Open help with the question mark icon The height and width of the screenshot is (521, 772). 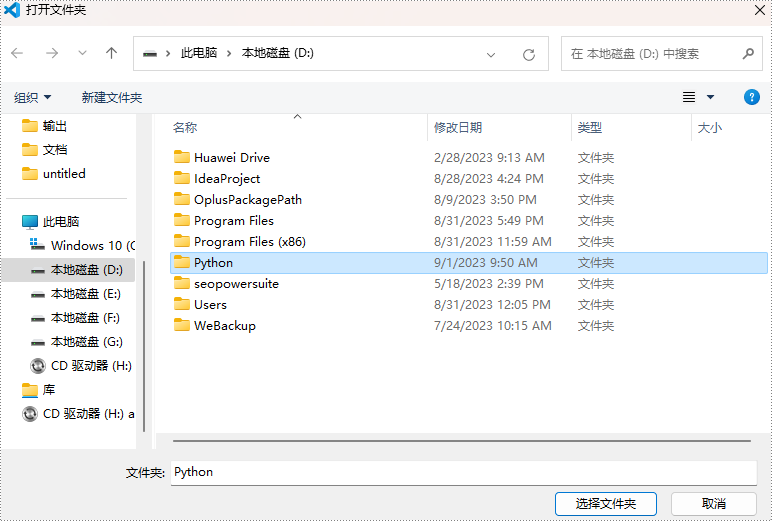coord(751,97)
